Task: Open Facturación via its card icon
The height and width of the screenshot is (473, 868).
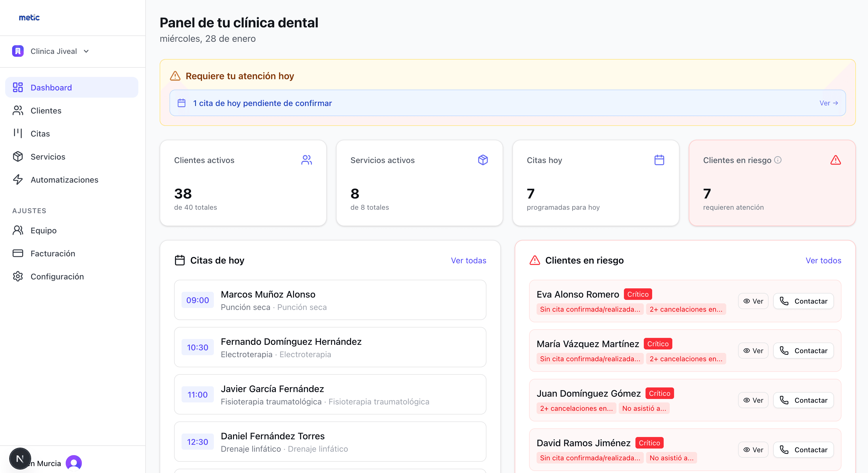Action: tap(18, 253)
